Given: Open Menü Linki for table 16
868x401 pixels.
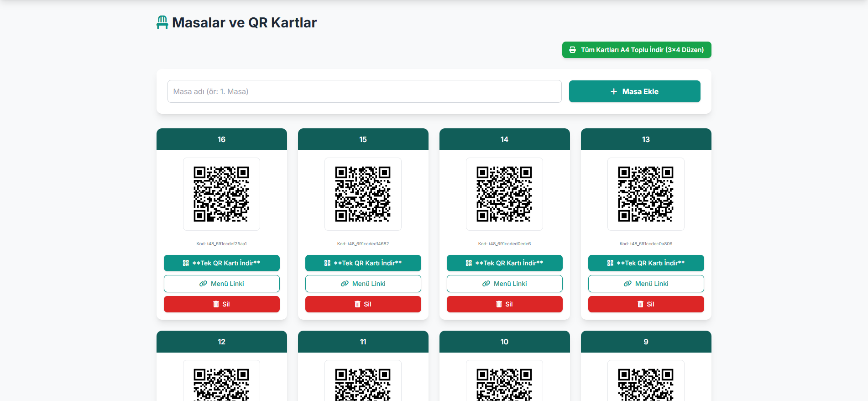Looking at the screenshot, I should (221, 284).
